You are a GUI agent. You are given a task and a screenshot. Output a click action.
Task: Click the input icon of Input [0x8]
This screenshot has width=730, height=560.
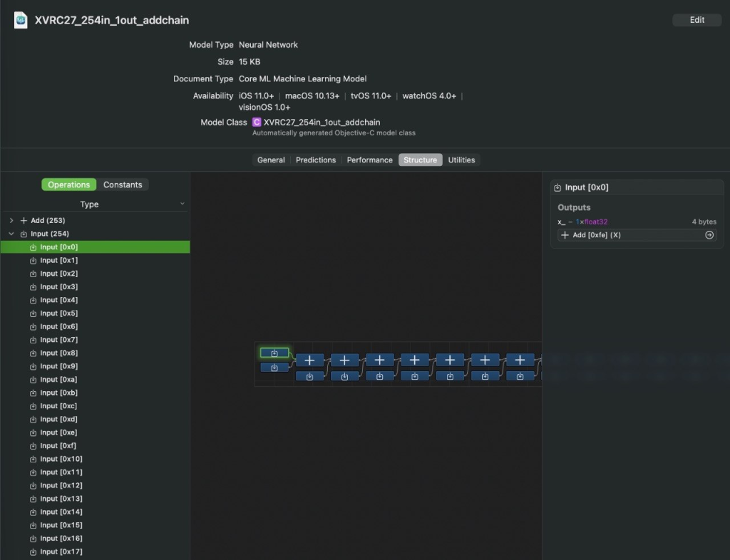click(x=33, y=353)
